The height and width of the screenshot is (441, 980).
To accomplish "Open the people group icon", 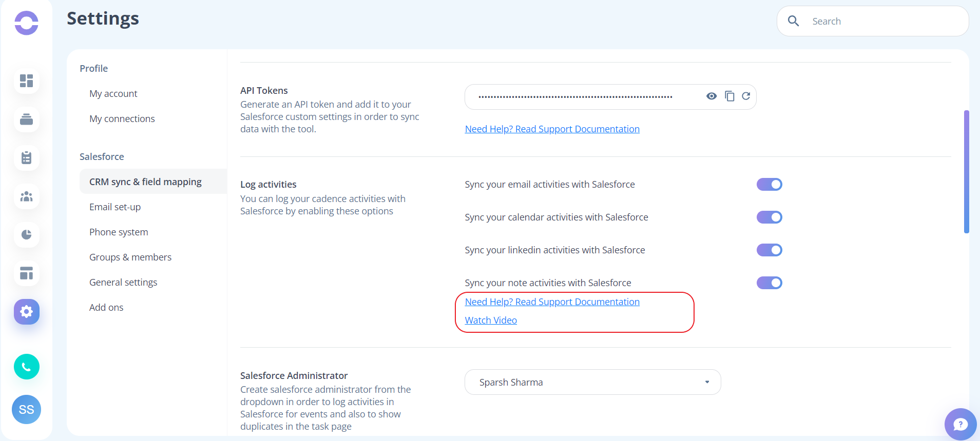I will [x=26, y=196].
